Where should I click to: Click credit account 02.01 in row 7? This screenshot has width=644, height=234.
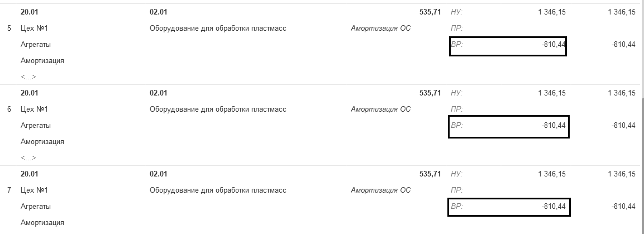point(159,174)
